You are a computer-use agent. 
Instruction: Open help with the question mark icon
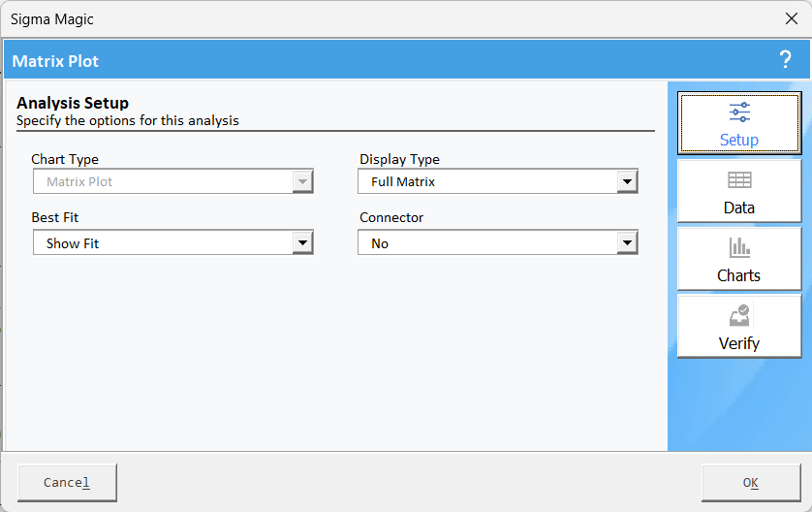click(x=785, y=59)
